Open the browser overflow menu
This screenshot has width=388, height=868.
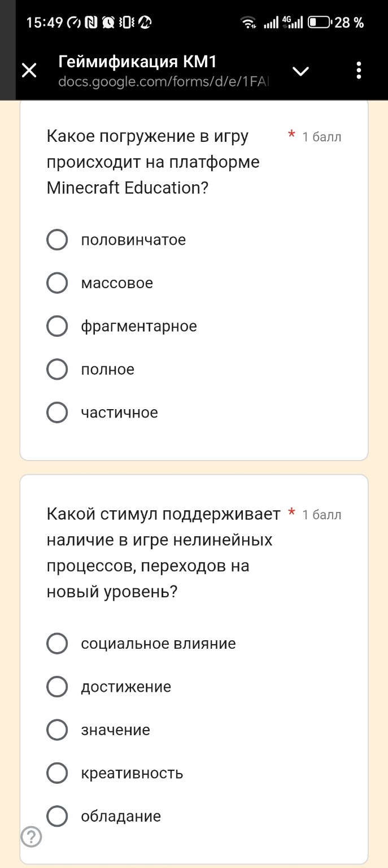click(x=358, y=70)
